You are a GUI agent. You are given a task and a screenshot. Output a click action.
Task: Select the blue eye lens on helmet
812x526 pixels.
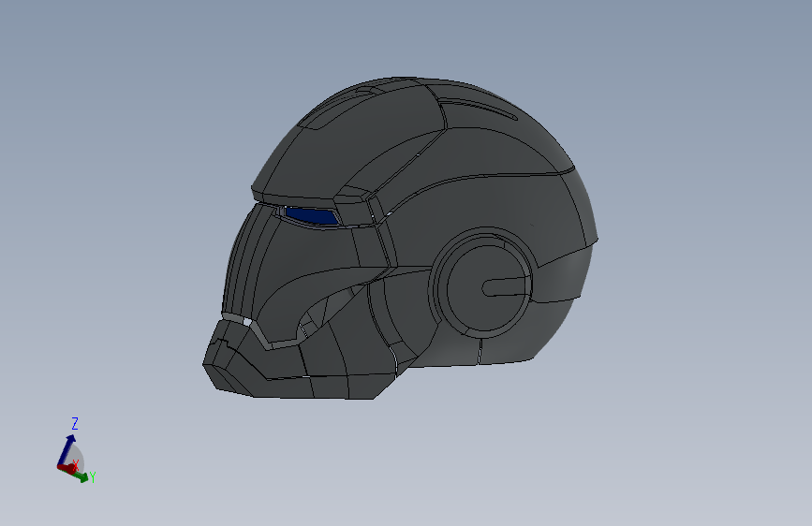(312, 215)
